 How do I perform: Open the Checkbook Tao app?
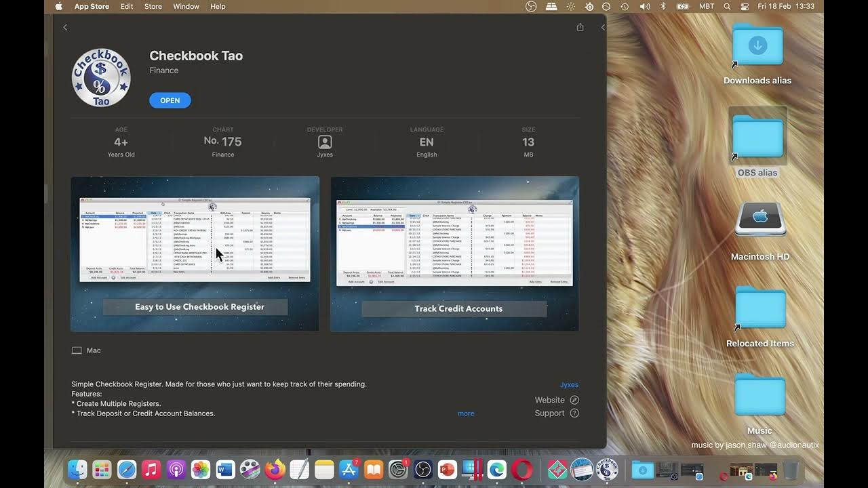(170, 100)
